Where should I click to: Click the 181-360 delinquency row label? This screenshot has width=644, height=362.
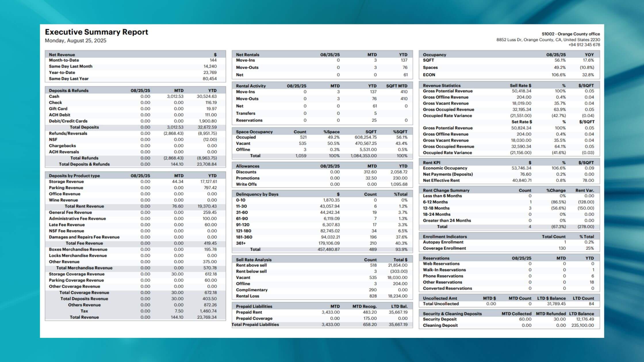pyautogui.click(x=244, y=237)
